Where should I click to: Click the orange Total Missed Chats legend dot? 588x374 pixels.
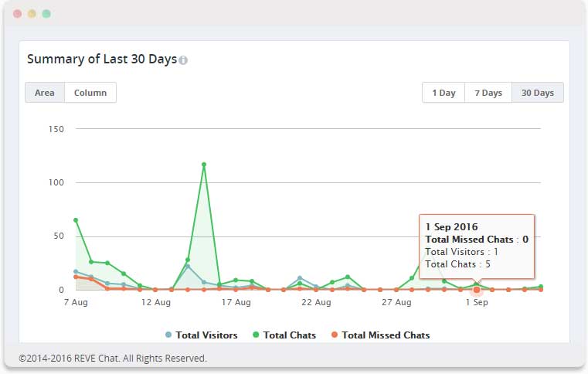335,335
